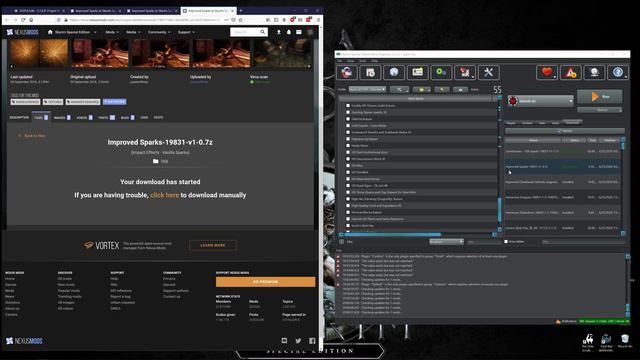
Task: Click the log panel vertical scrollbar
Action: (628, 307)
